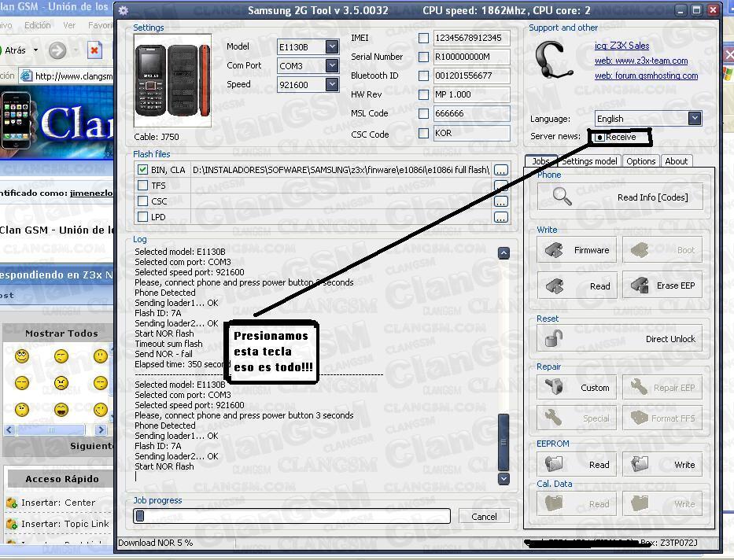The image size is (734, 560).
Task: Click Read under the Write section
Action: coord(577,286)
